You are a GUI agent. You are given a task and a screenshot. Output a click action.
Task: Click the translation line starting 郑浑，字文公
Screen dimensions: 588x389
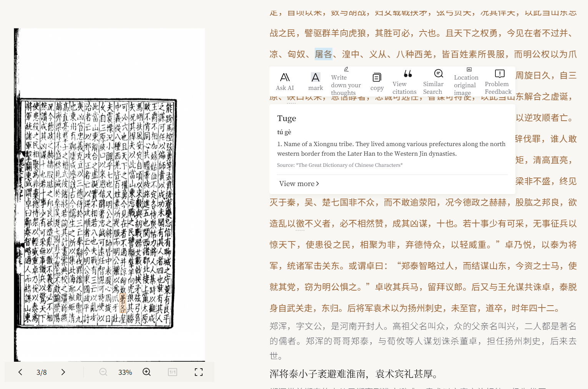(x=423, y=326)
